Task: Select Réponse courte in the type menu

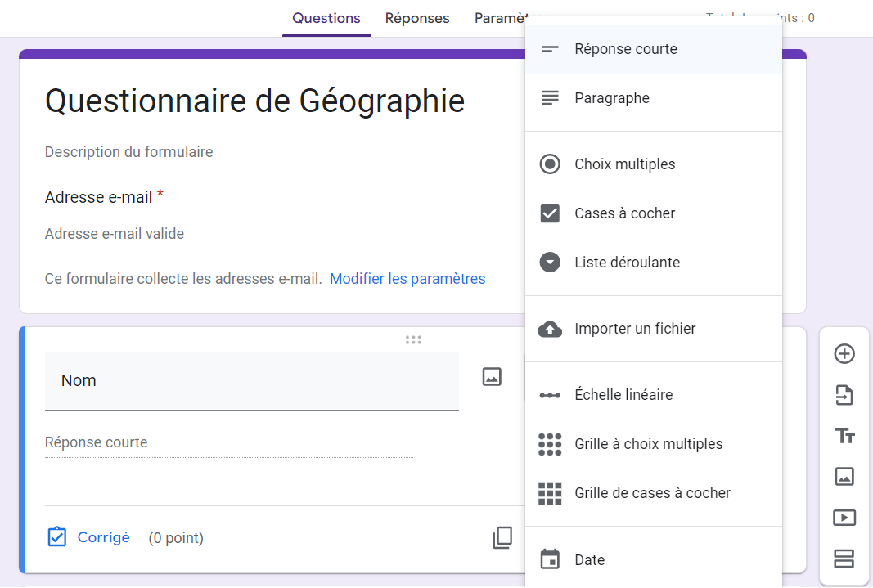Action: [626, 49]
